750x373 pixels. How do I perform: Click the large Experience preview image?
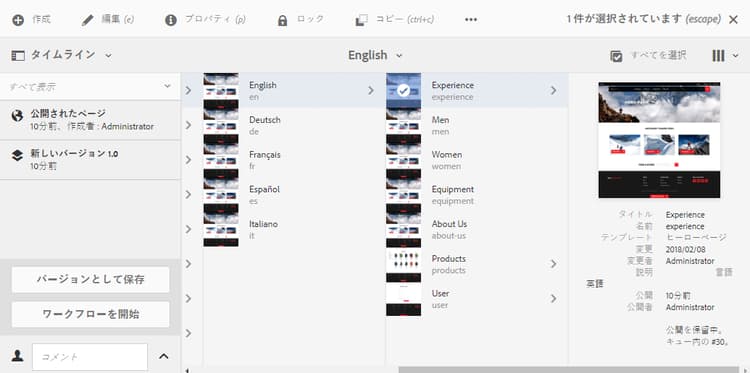tap(659, 140)
